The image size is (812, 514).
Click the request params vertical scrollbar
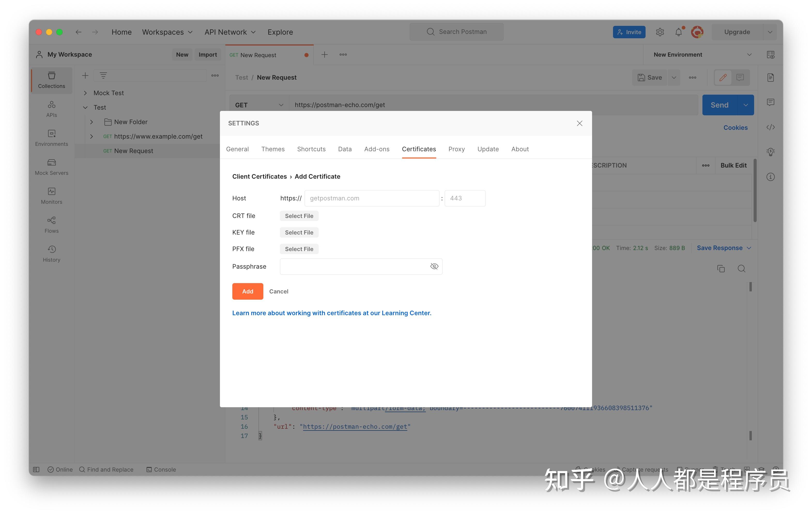[x=755, y=191]
